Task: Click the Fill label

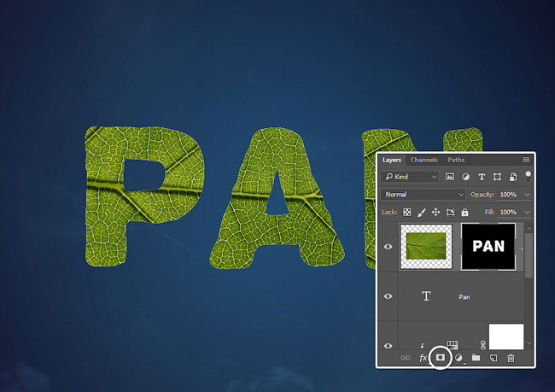Action: coord(489,212)
